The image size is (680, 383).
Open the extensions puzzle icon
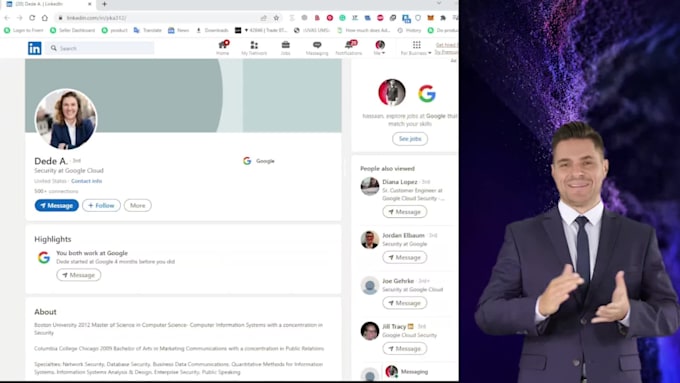[x=443, y=18]
